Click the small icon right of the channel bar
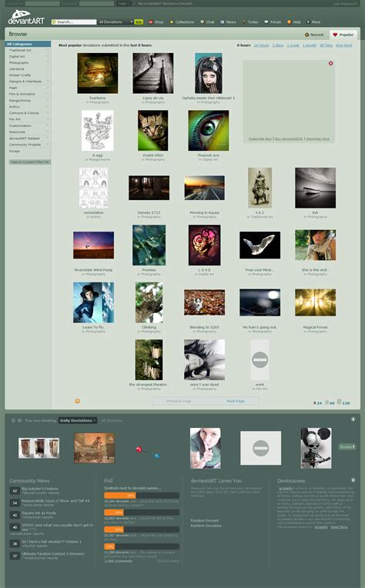 click(x=353, y=419)
